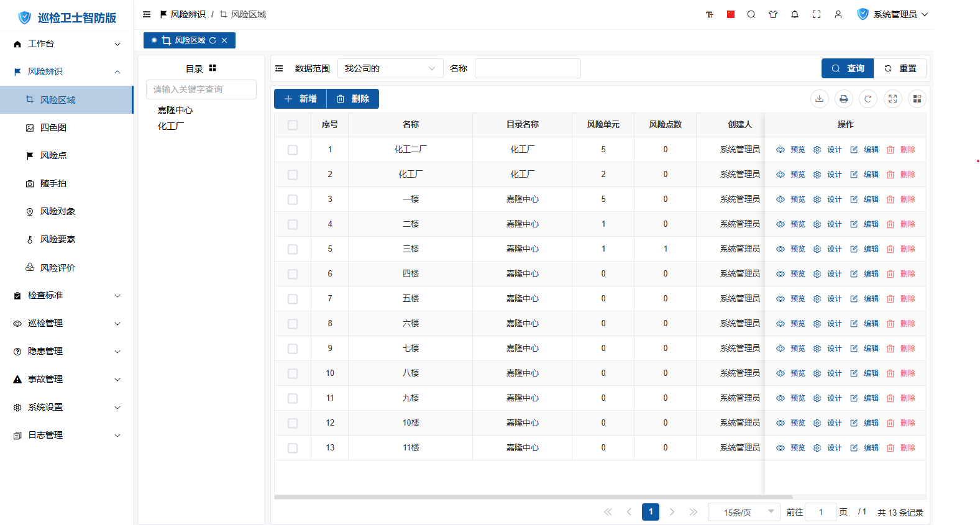Open the theme skin shirt icon
Image resolution: width=980 pixels, height=525 pixels.
773,14
